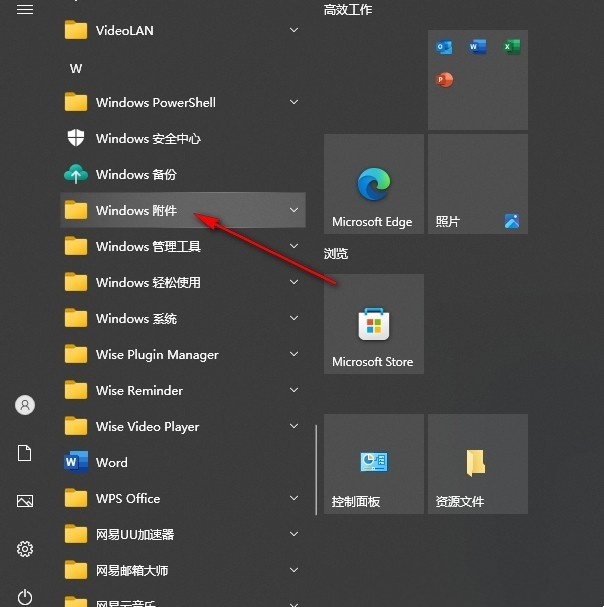
Task: Expand VideoLAN folder chevron
Action: tap(294, 30)
